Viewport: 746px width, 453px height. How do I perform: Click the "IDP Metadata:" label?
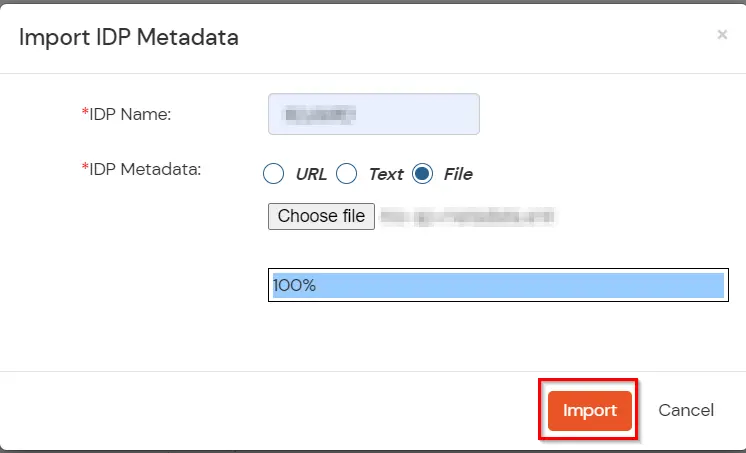click(145, 169)
